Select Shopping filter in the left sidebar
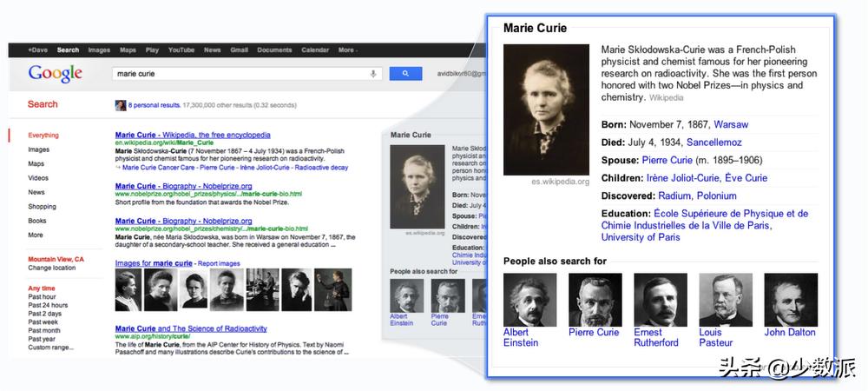Image resolution: width=868 pixels, height=391 pixels. click(42, 206)
